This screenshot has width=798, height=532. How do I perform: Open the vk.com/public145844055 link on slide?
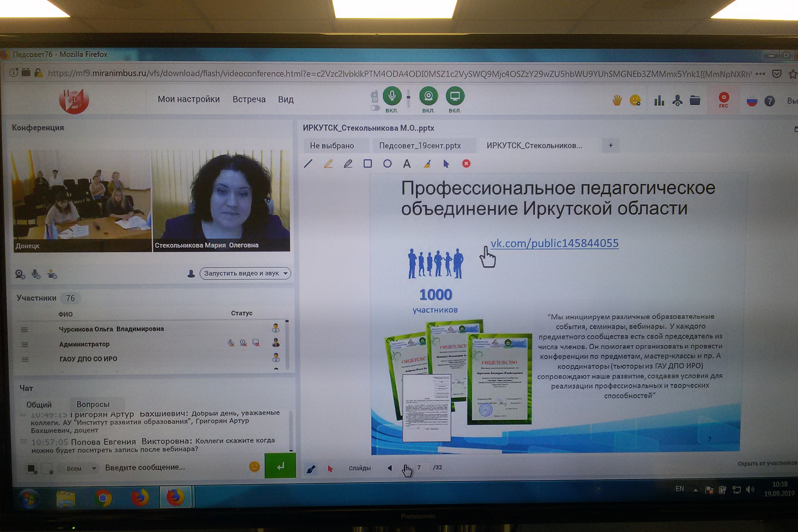[x=555, y=243]
